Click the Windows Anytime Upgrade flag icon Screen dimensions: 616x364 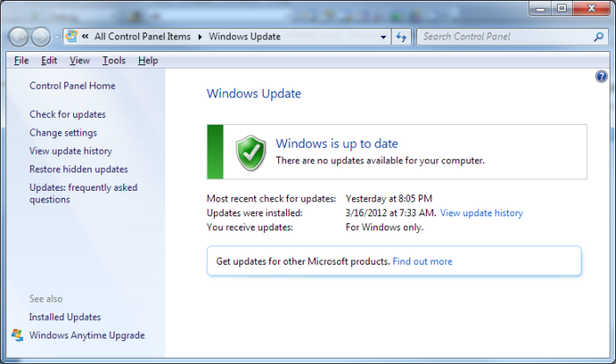(x=18, y=335)
